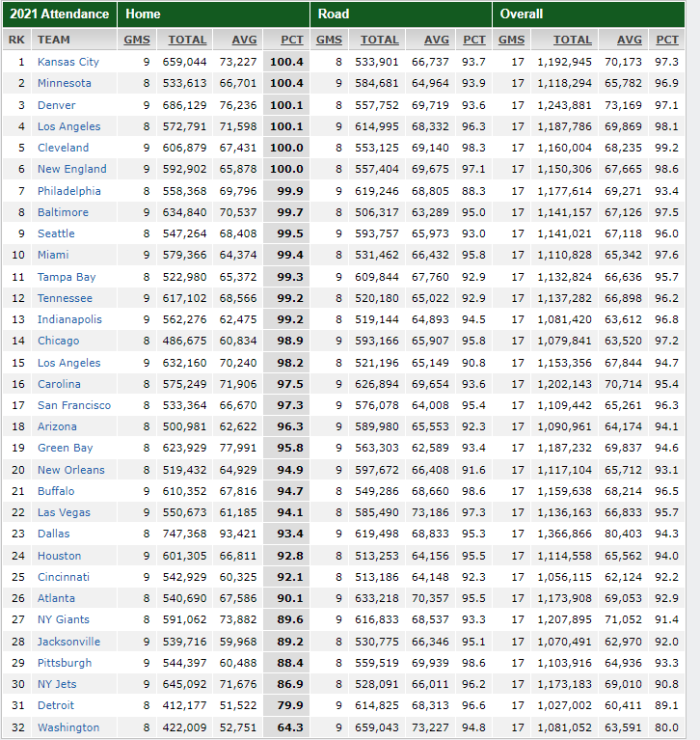Open the Green Bay team link

pyautogui.click(x=66, y=448)
